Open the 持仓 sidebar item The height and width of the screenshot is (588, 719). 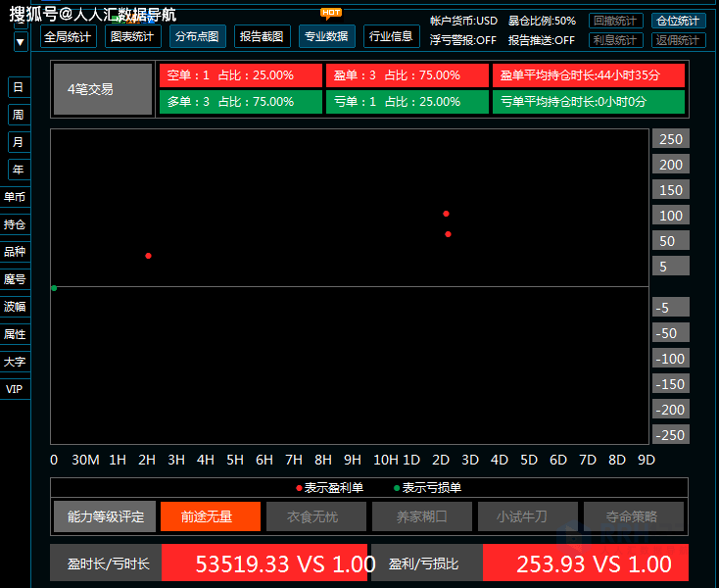tap(15, 224)
